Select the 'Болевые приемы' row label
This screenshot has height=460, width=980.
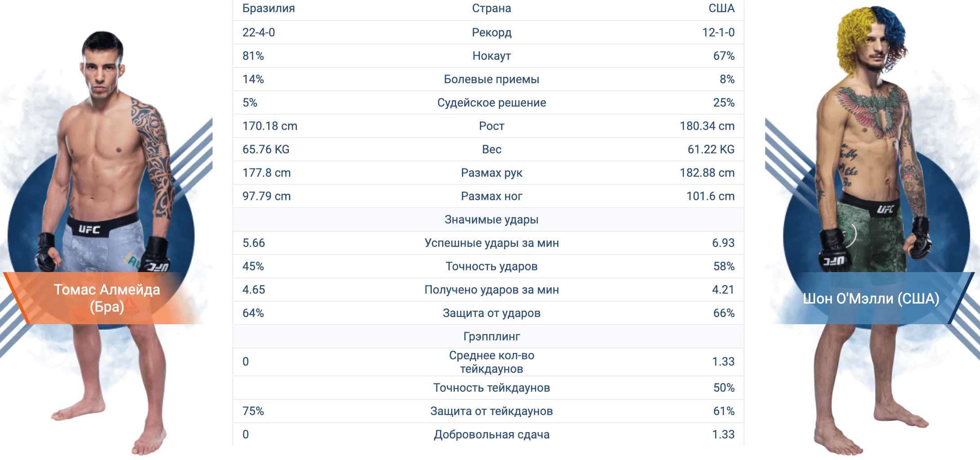(492, 79)
